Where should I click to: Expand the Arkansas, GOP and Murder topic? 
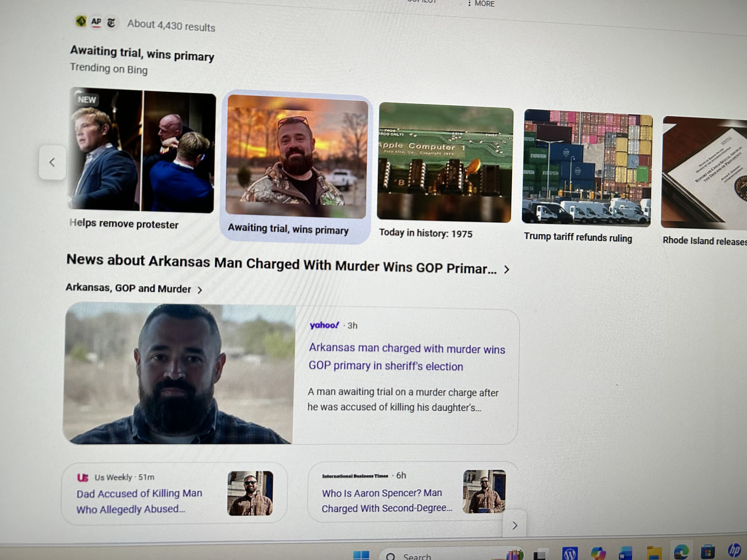point(200,290)
